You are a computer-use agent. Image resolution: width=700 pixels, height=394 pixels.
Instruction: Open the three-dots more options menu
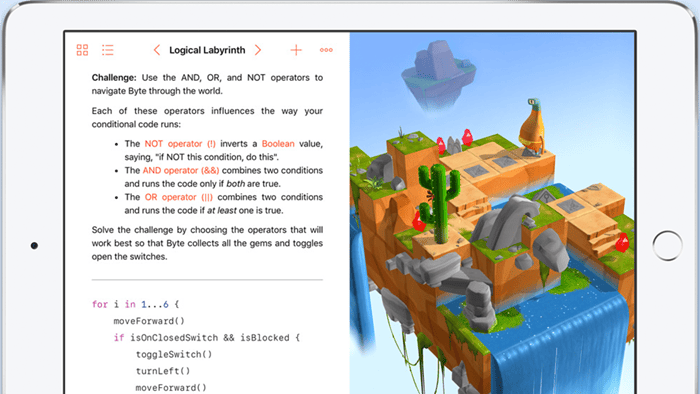(326, 50)
